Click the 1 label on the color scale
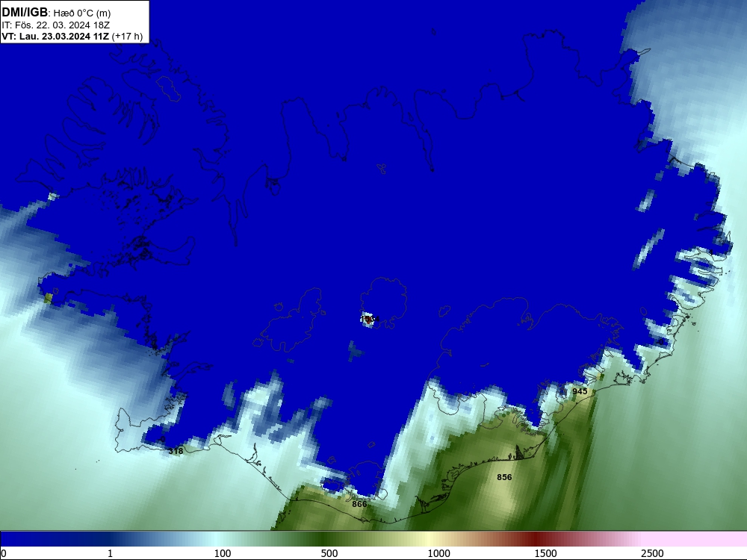747x560 pixels. pos(110,553)
